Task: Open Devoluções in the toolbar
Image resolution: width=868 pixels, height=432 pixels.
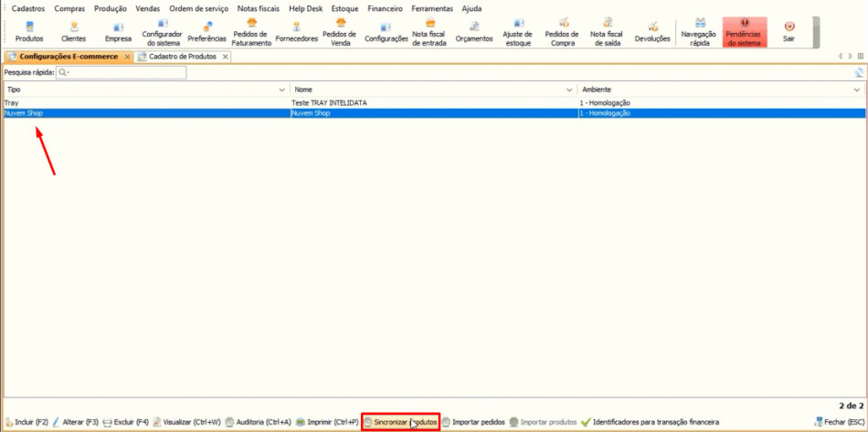Action: point(652,32)
